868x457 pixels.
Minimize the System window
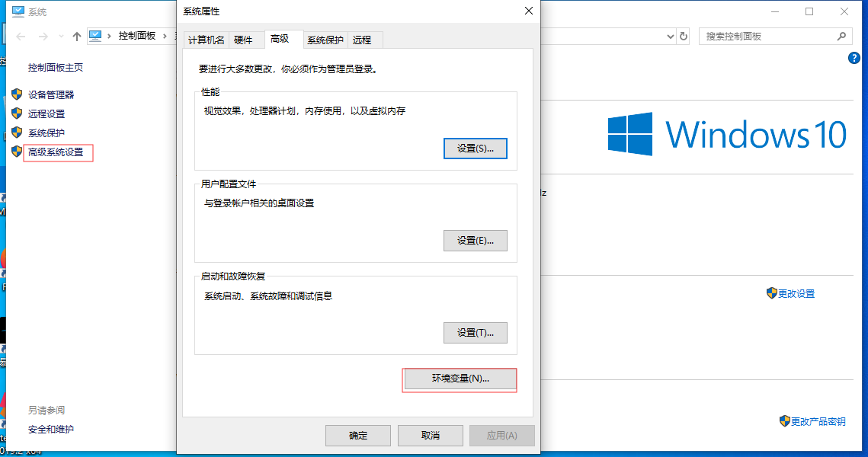coord(775,11)
